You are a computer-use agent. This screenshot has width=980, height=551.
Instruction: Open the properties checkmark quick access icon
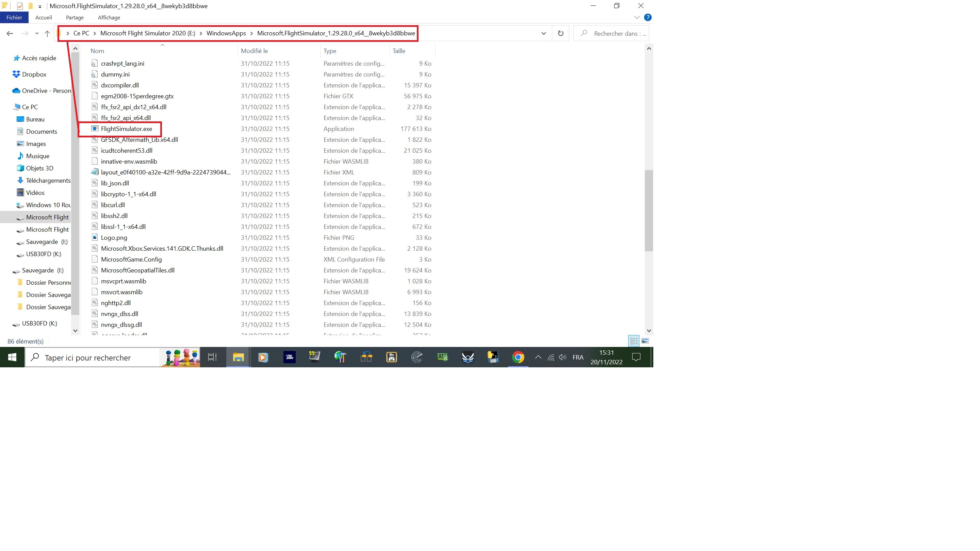tap(20, 6)
